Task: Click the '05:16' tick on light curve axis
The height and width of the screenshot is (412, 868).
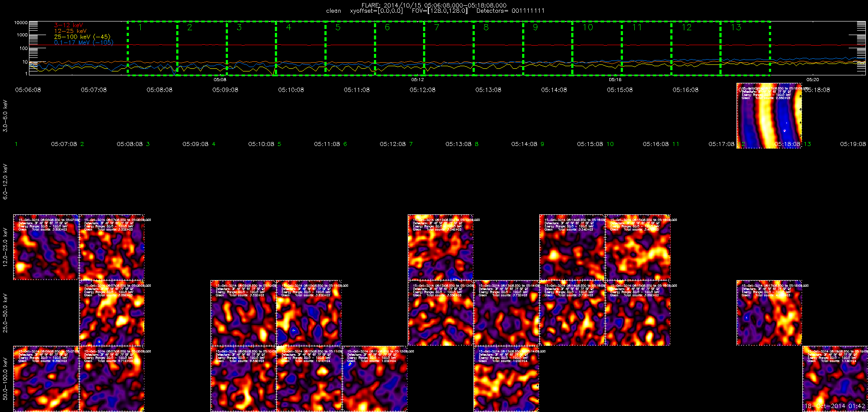Action: coord(615,79)
